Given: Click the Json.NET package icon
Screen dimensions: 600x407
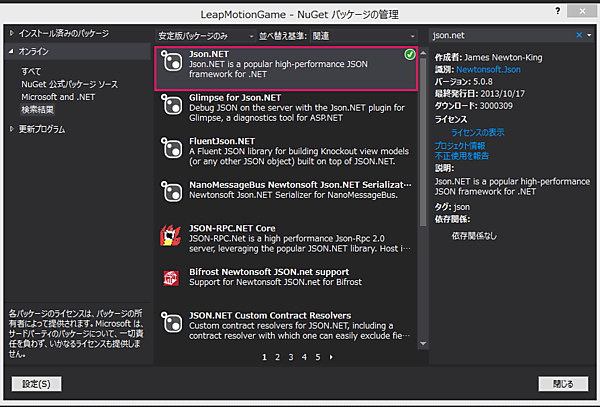Looking at the screenshot, I should pyautogui.click(x=170, y=60).
